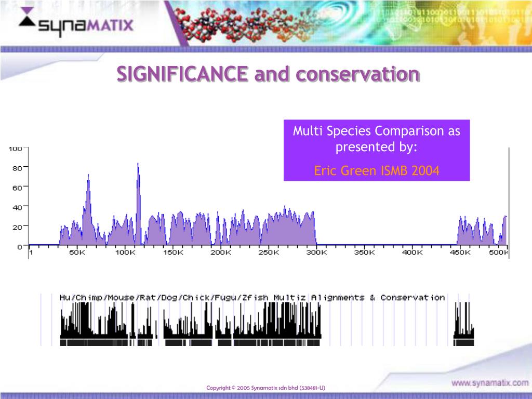Click the 100K x-axis label
Viewport: 532px width, 399px height.
click(x=125, y=252)
